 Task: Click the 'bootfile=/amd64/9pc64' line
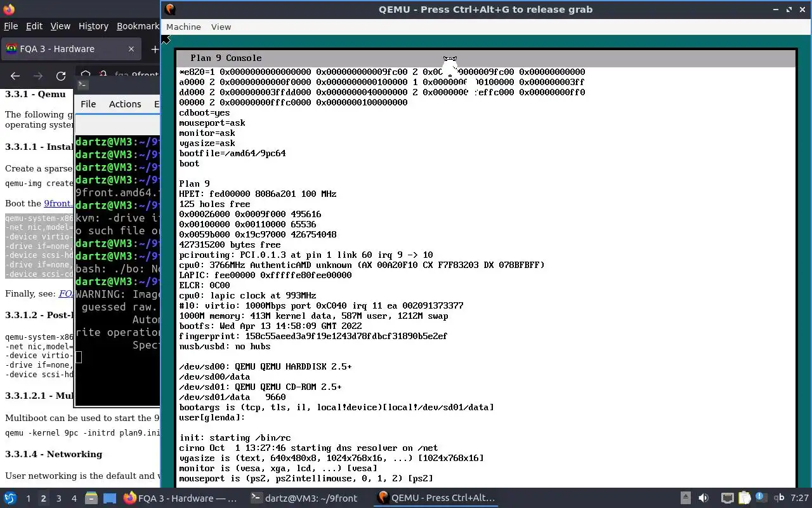coord(232,153)
